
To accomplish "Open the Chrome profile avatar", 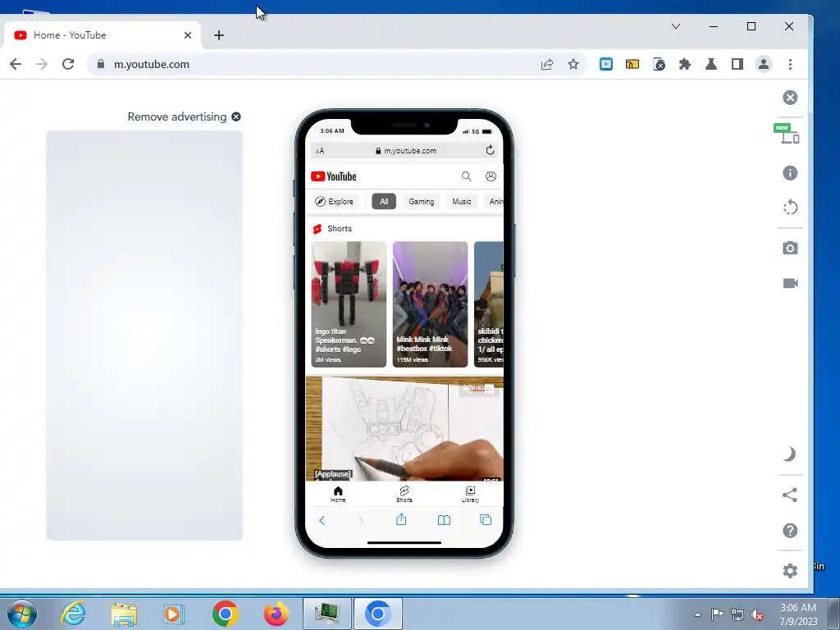I will click(764, 64).
